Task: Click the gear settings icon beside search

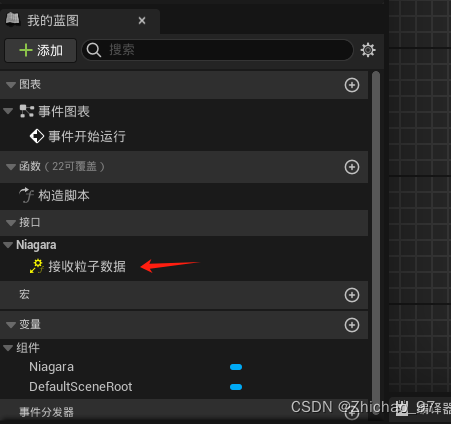Action: [368, 50]
